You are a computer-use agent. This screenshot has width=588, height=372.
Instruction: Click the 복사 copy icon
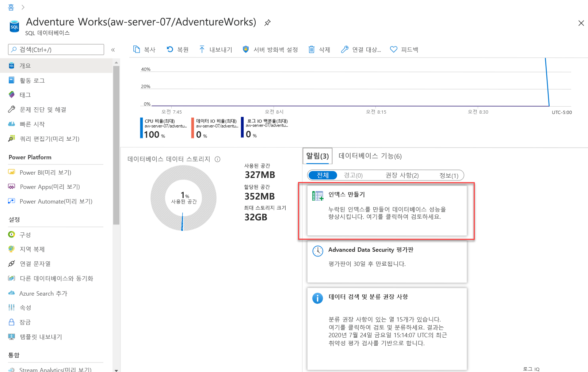click(x=137, y=49)
